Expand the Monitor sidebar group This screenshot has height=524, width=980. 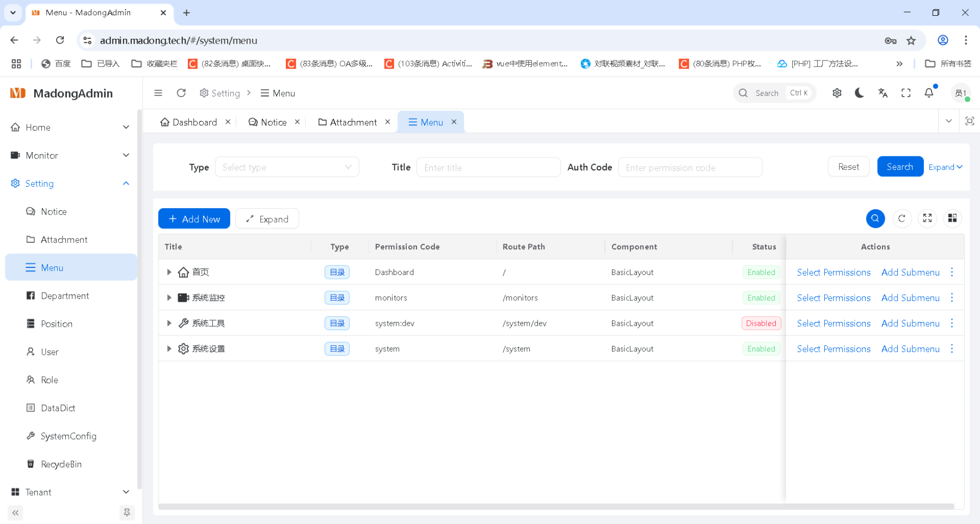71,155
